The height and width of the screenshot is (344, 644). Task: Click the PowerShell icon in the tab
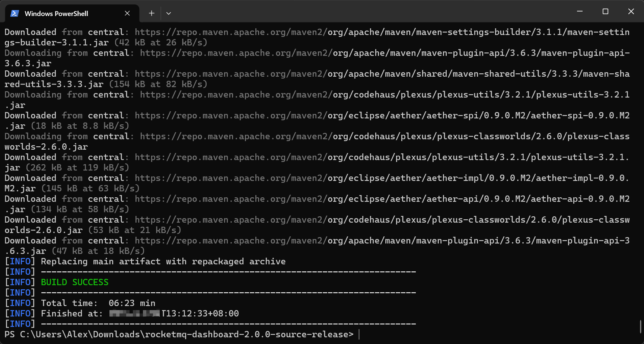[x=15, y=13]
